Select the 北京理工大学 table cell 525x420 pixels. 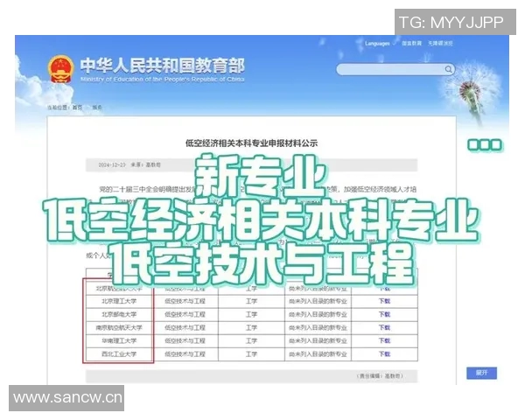[119, 301]
